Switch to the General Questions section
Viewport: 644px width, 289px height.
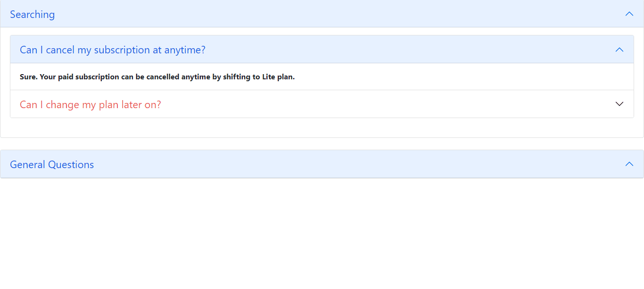point(52,164)
